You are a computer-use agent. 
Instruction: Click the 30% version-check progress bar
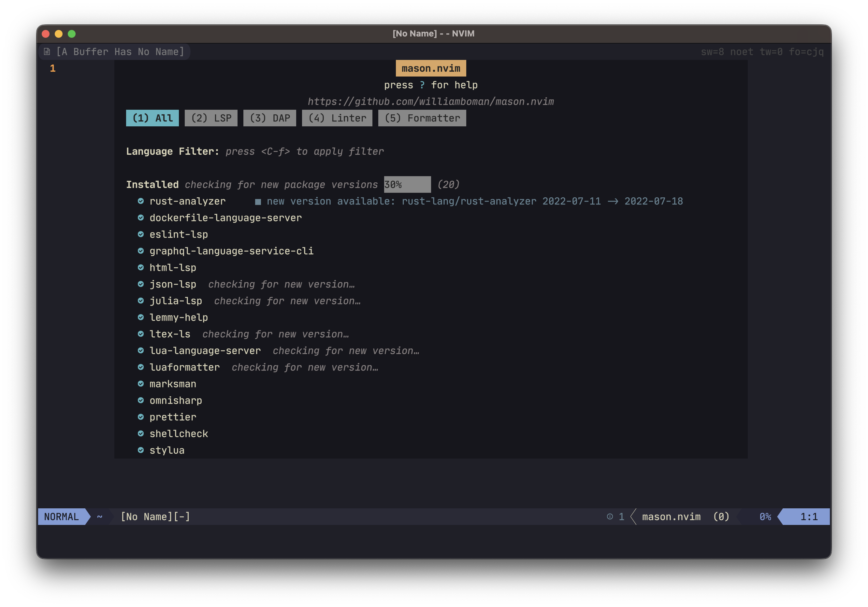pos(407,184)
